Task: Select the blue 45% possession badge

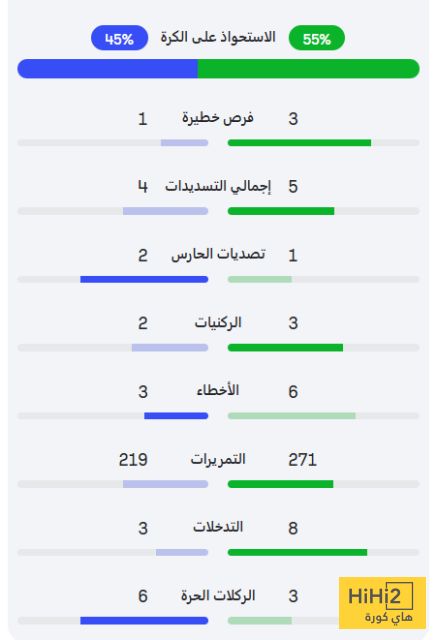Action: pos(119,38)
